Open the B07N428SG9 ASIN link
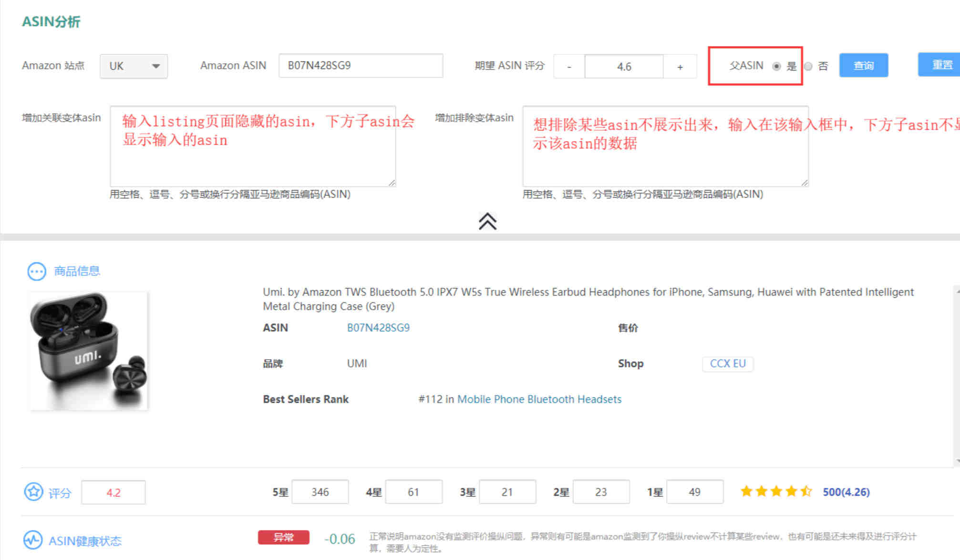Screen dimensions: 960x560 pos(378,328)
